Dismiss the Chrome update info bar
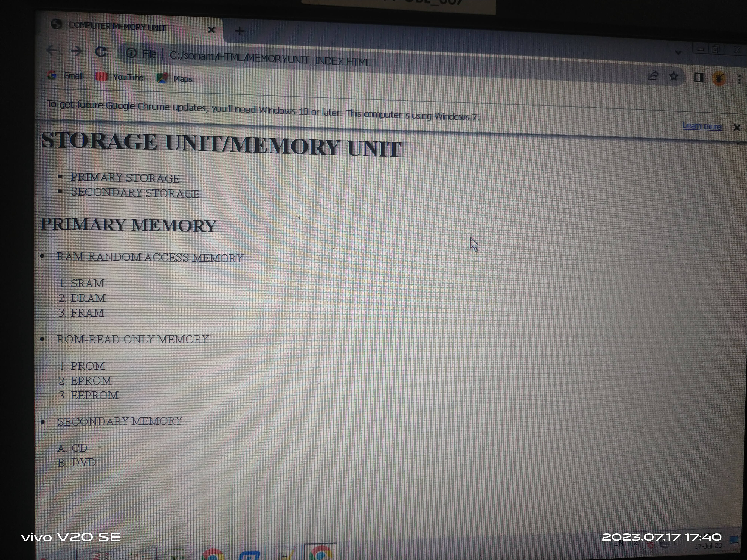747x560 pixels. point(737,128)
